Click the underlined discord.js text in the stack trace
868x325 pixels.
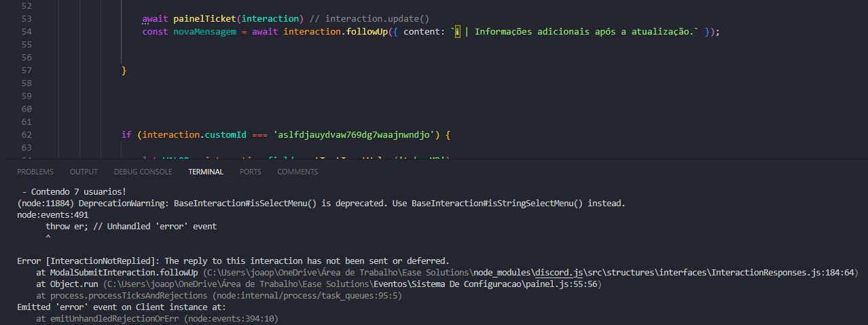[x=560, y=273]
